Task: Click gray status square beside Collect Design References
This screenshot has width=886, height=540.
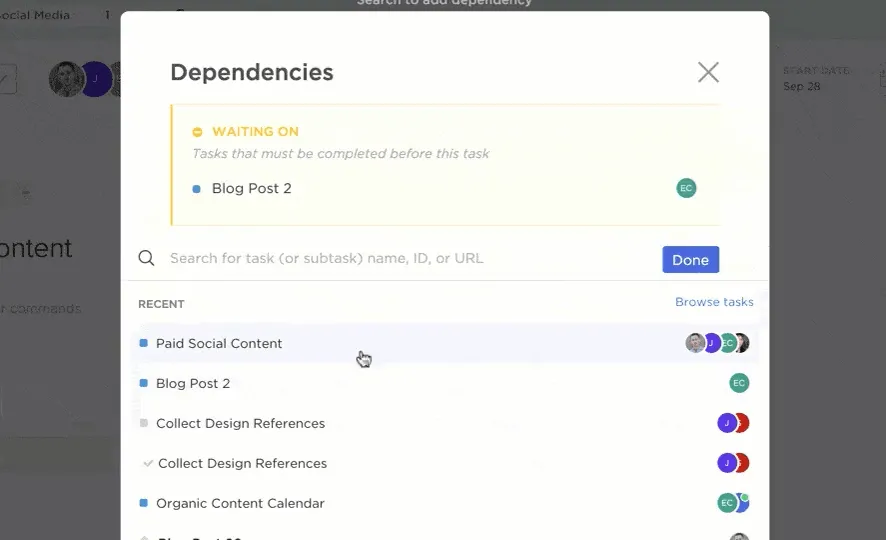Action: (x=144, y=423)
